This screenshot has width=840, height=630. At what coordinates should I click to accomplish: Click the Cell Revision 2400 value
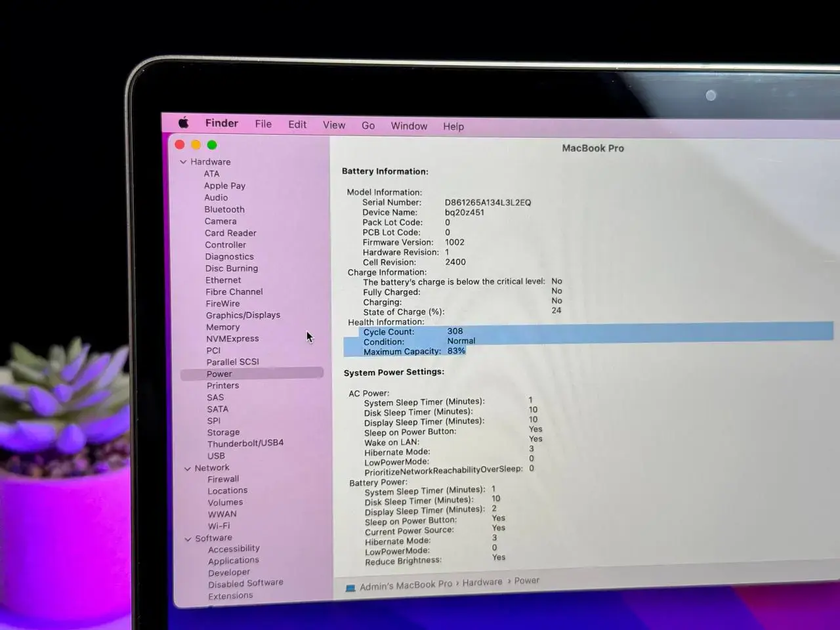(x=455, y=262)
